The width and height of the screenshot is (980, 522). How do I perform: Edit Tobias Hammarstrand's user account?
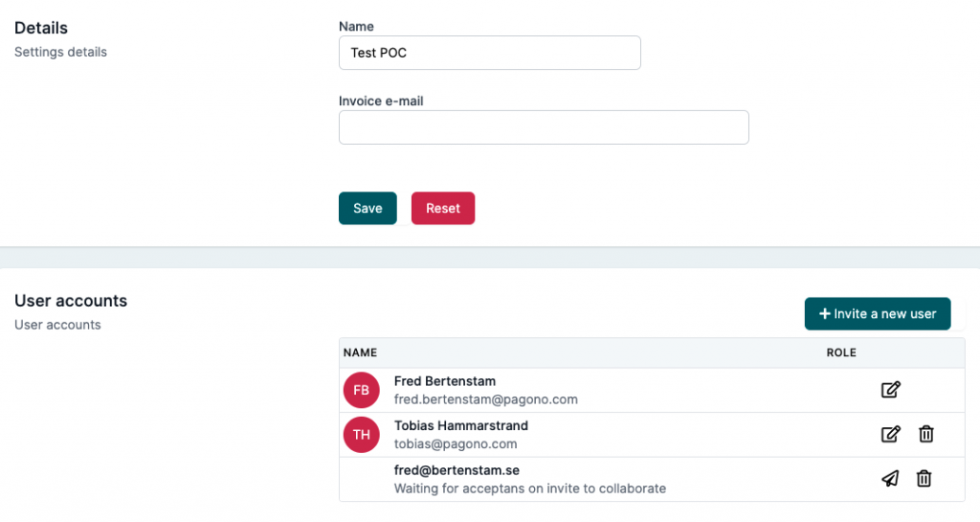[x=891, y=434]
